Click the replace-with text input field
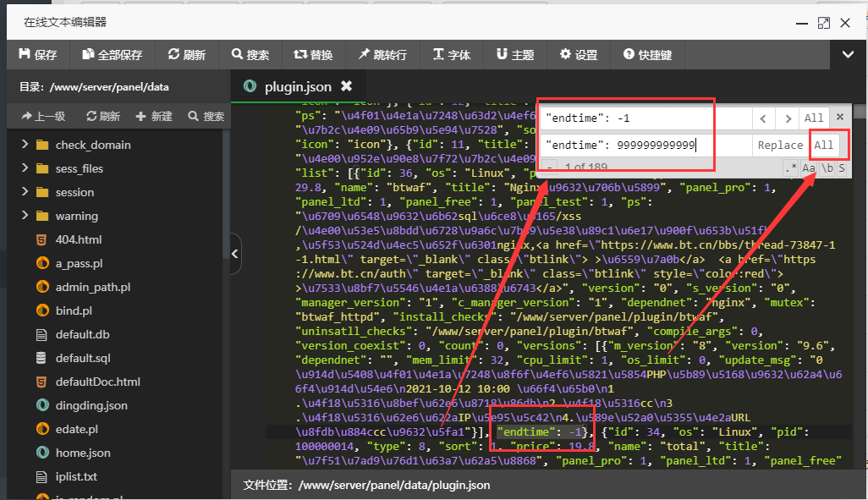The image size is (868, 500). [x=647, y=145]
